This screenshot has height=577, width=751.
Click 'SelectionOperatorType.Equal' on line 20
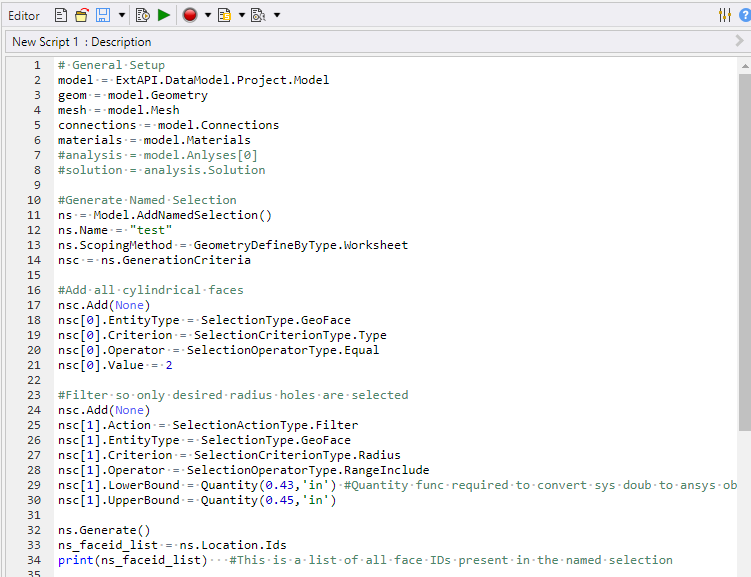[283, 350]
